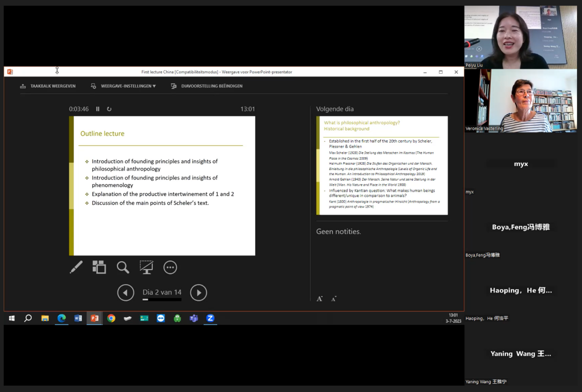582x392 pixels.
Task: Increase the notes text size
Action: 319,299
